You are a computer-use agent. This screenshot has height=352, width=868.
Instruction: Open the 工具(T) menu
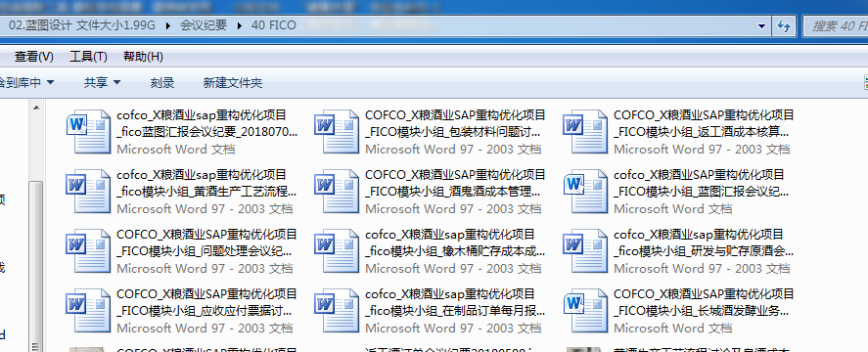pyautogui.click(x=88, y=57)
